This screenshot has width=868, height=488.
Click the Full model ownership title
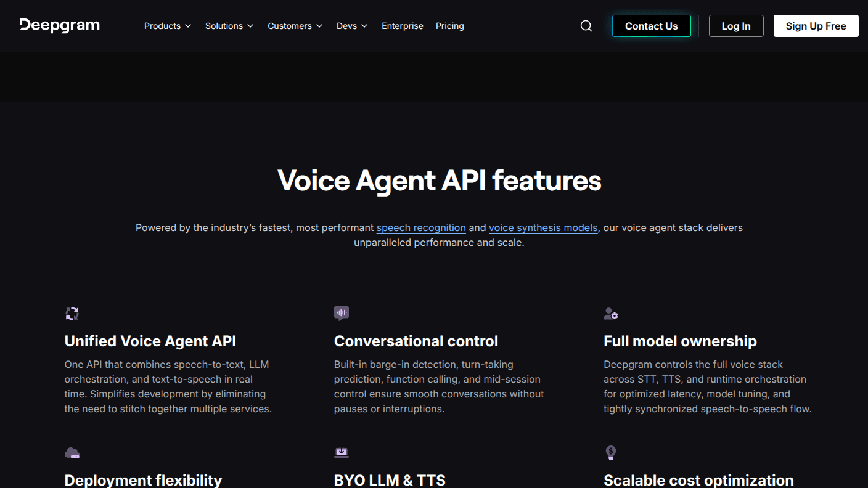[x=680, y=341]
